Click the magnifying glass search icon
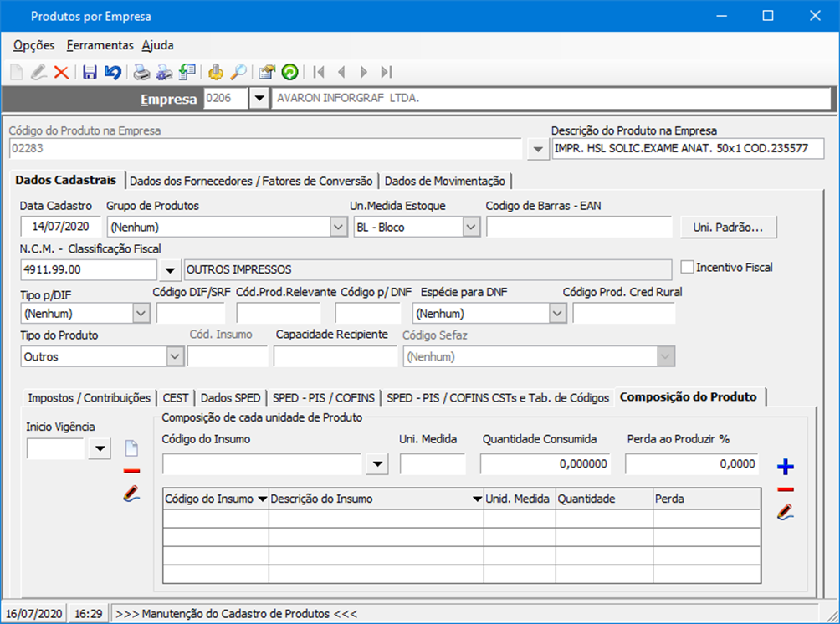The height and width of the screenshot is (624, 840). (x=238, y=72)
